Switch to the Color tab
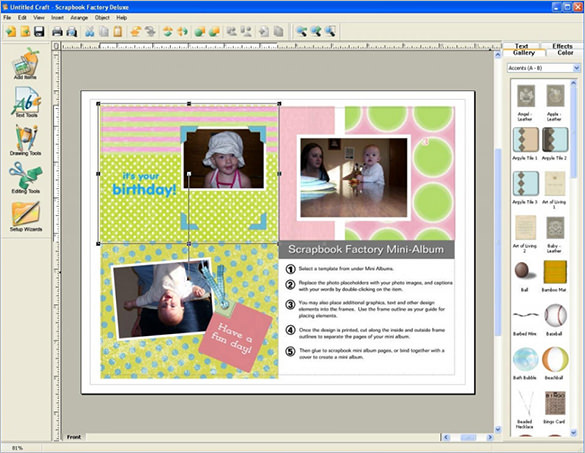585x453 pixels. tap(565, 53)
